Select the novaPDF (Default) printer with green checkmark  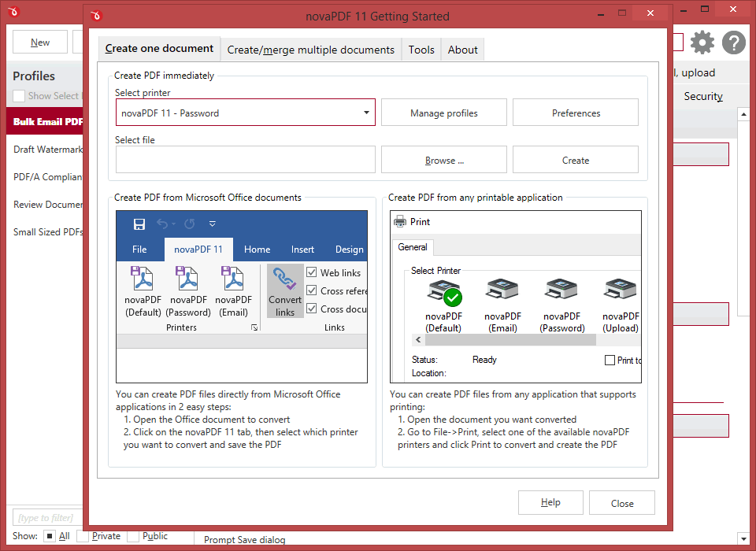(x=443, y=290)
